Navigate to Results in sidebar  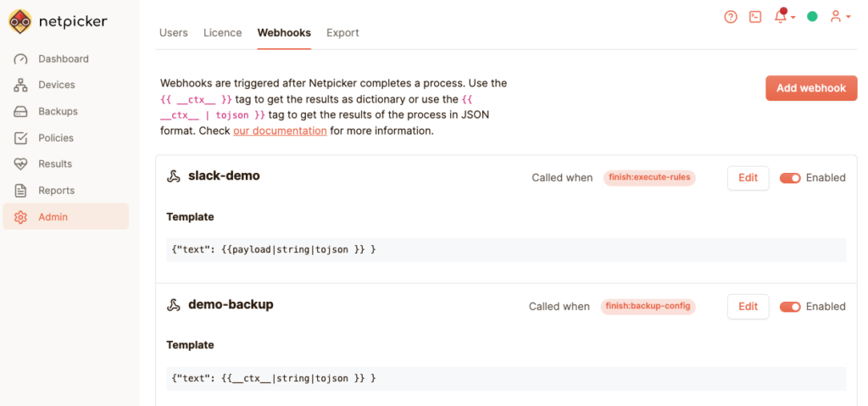point(55,164)
